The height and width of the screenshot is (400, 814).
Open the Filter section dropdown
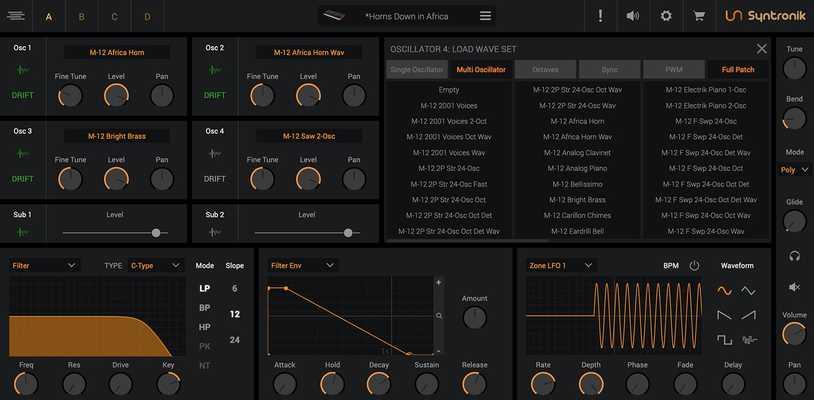[44, 266]
